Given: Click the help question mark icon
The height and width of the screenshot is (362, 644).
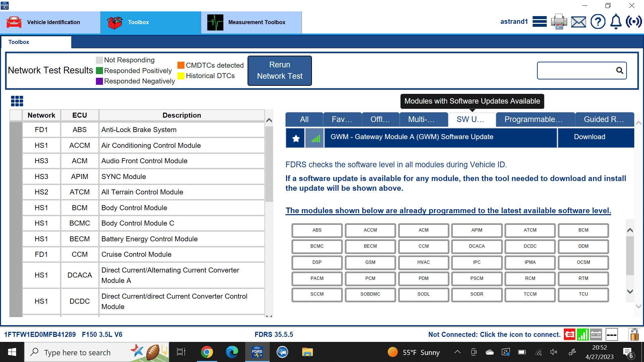Looking at the screenshot, I should [x=597, y=22].
